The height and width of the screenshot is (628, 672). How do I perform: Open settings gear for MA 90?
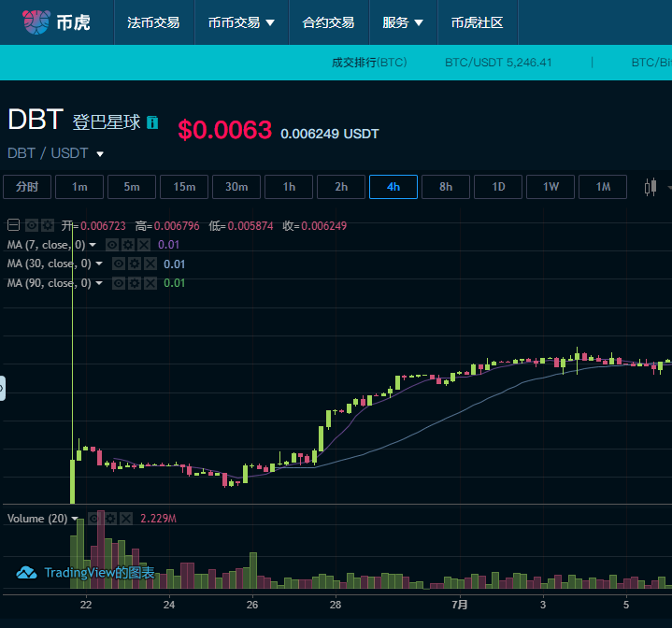pyautogui.click(x=135, y=283)
